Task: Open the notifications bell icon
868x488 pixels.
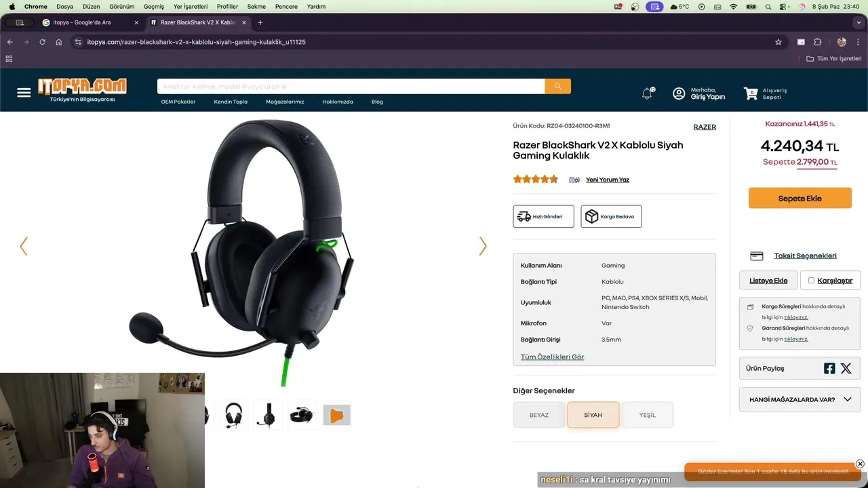Action: pos(647,94)
